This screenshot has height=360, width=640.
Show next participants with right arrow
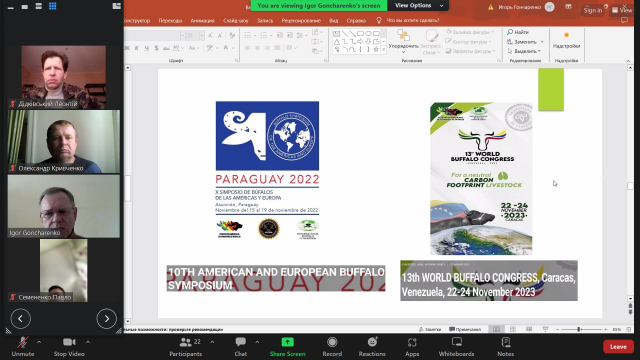(107, 318)
